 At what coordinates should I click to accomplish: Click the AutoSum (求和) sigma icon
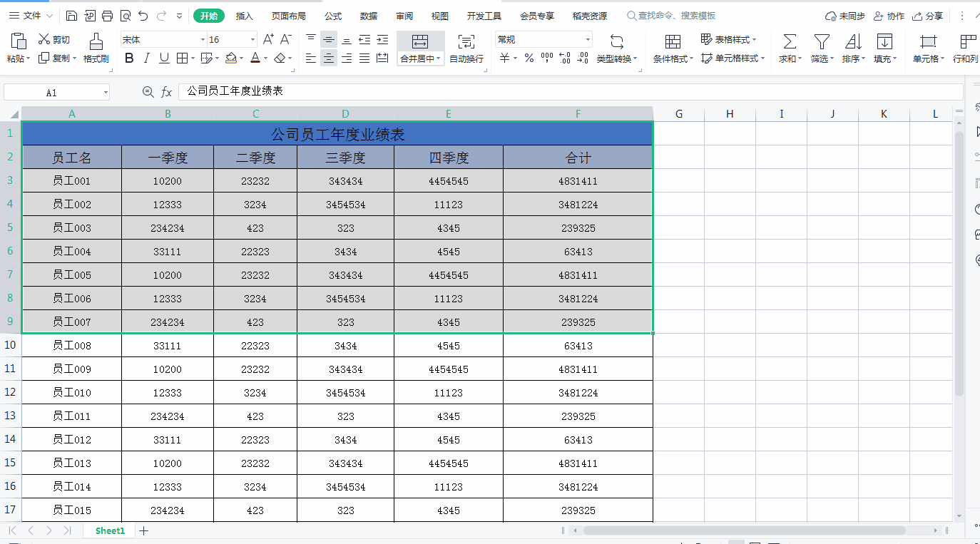click(790, 41)
